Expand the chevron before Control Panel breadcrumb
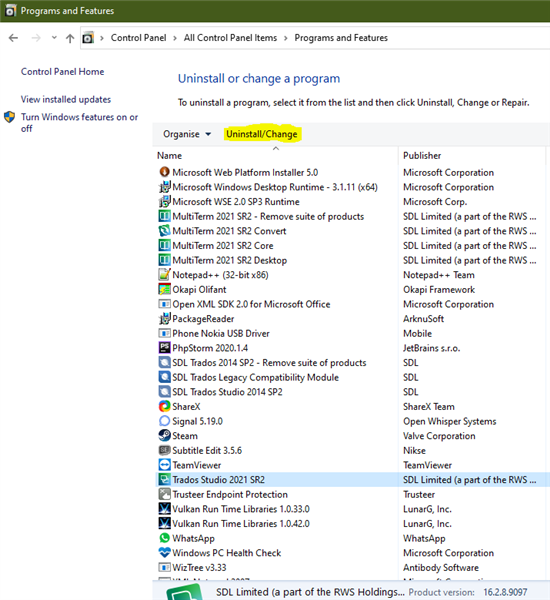550x600 pixels. [x=102, y=38]
